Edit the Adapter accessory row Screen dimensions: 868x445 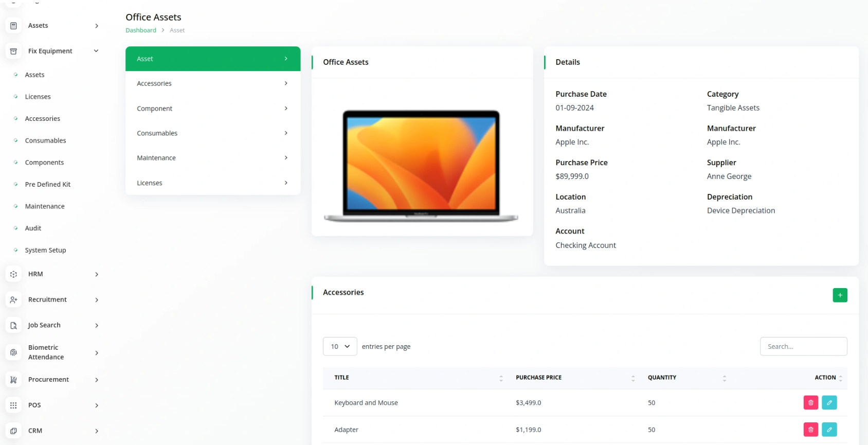(x=829, y=430)
